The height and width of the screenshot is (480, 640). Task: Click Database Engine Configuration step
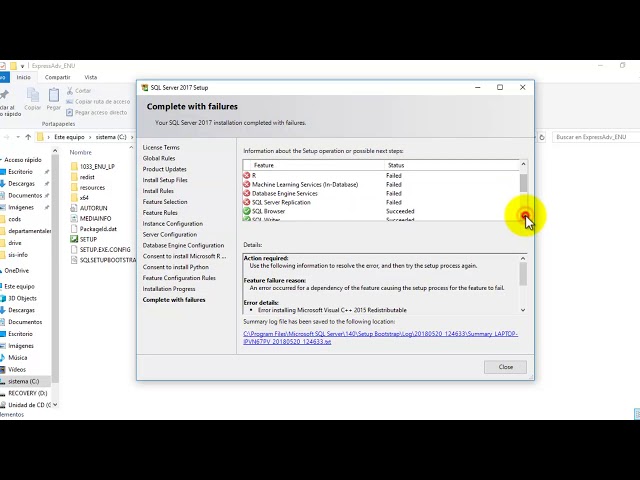click(183, 245)
